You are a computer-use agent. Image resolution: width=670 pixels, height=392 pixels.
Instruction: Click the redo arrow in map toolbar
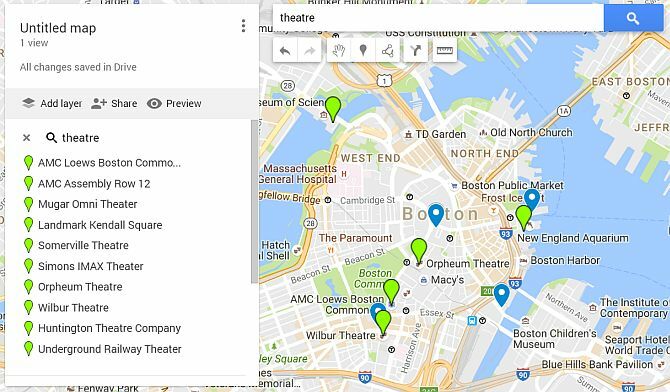[x=309, y=51]
